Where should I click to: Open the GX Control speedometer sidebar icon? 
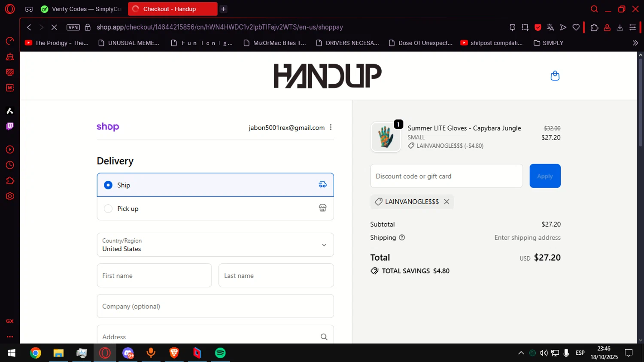[10, 41]
